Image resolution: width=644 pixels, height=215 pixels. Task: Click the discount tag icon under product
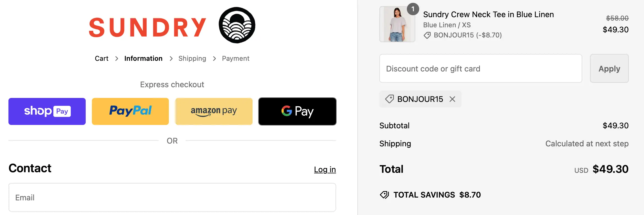(427, 35)
